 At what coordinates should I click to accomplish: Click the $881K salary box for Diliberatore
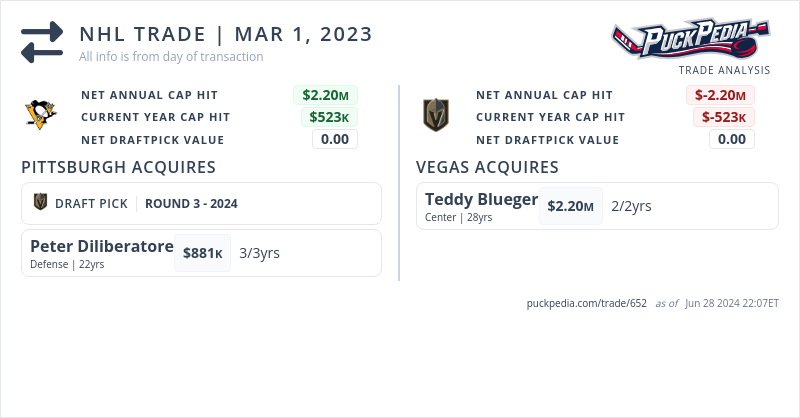pyautogui.click(x=202, y=253)
